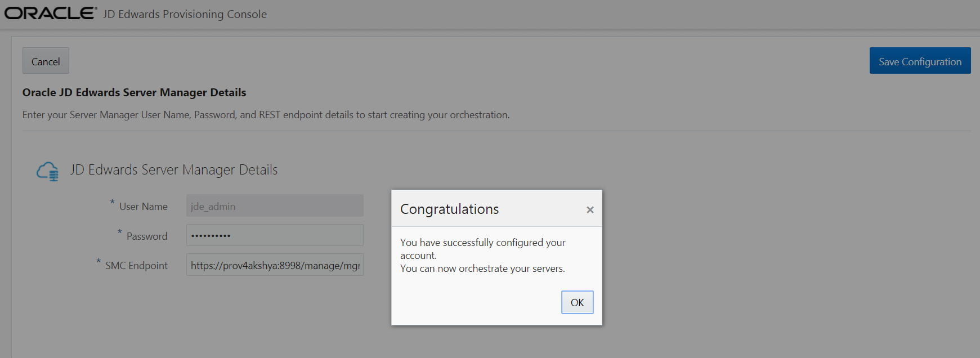Image resolution: width=980 pixels, height=358 pixels.
Task: Click the Cancel button
Action: pos(46,61)
